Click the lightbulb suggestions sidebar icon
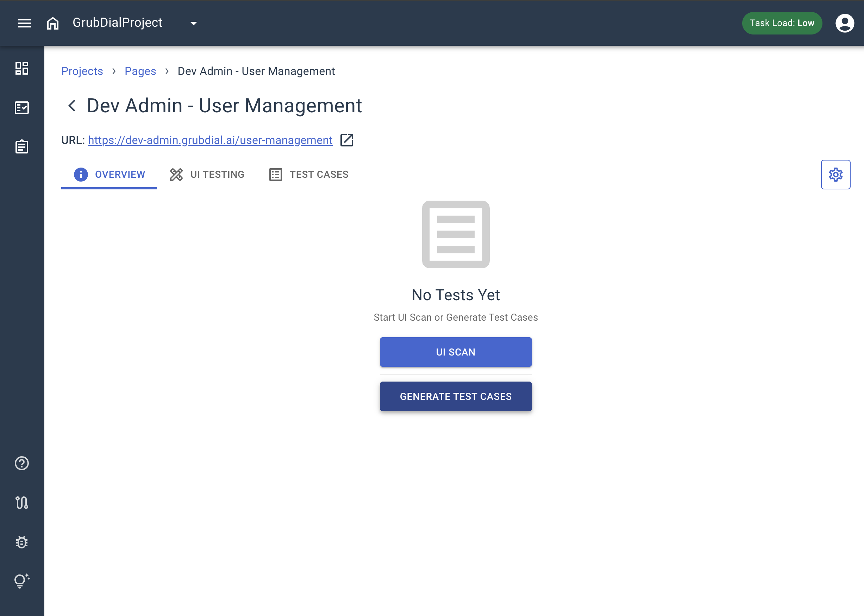The image size is (864, 616). [22, 581]
